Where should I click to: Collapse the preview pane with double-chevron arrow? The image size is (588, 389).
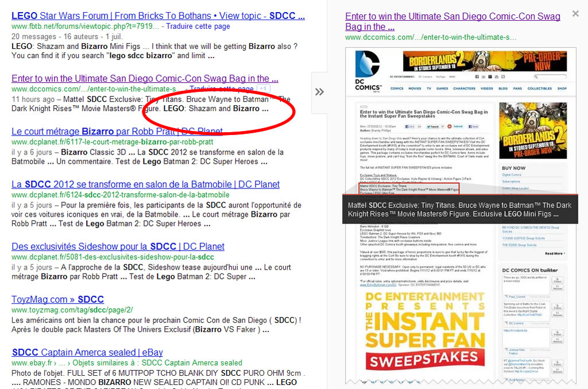click(x=319, y=92)
